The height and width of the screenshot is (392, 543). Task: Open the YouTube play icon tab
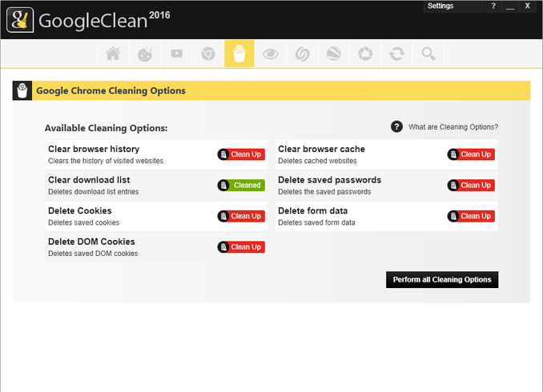[x=177, y=54]
